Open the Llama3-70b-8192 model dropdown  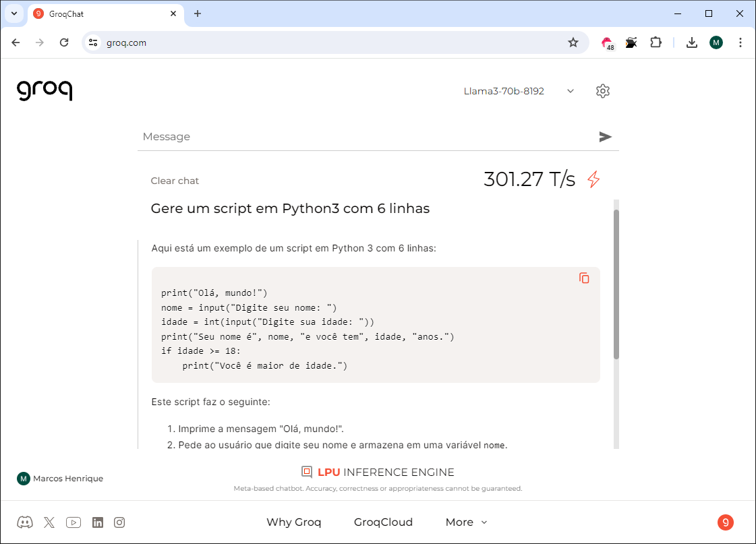coord(519,91)
